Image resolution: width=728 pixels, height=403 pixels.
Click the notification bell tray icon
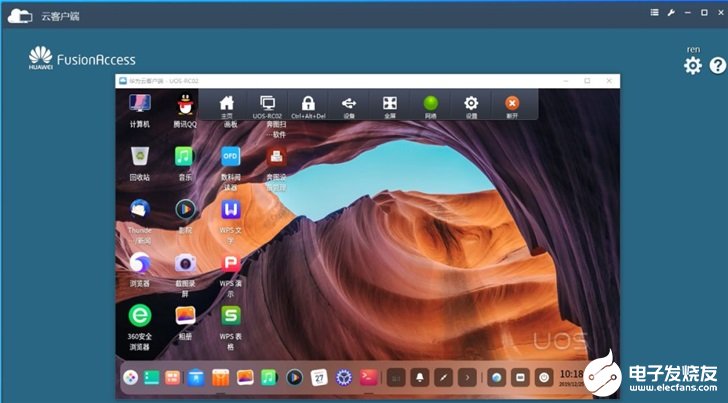click(x=420, y=377)
